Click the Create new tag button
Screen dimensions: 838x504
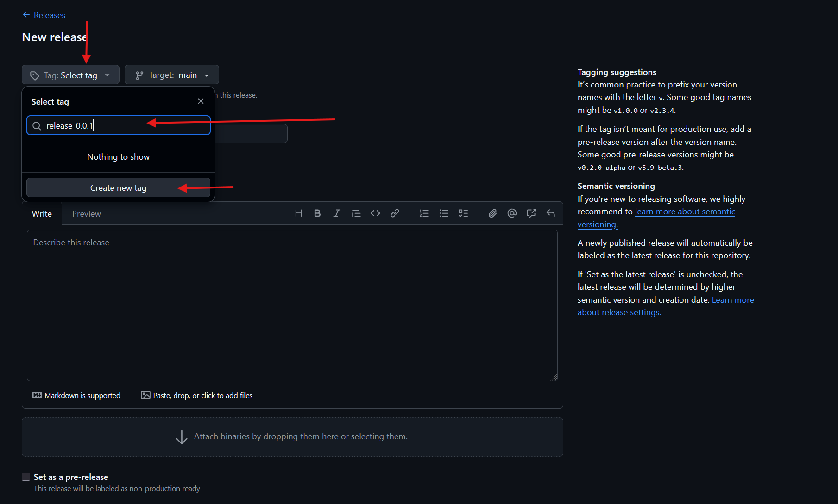pos(118,188)
